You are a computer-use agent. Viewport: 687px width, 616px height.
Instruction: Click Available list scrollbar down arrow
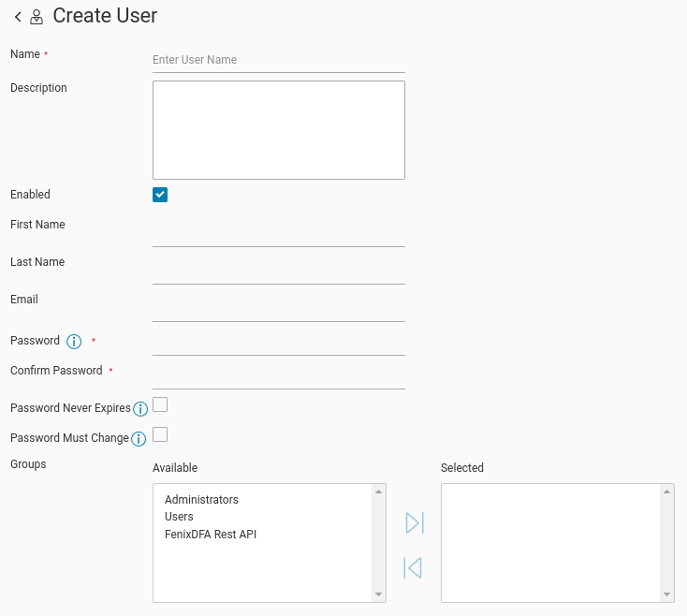tap(379, 594)
